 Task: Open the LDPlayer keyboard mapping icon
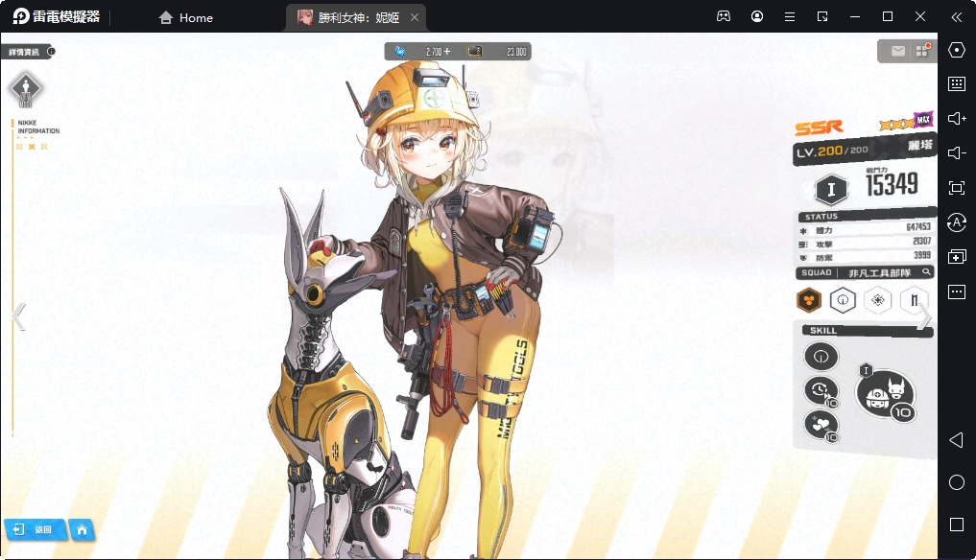(956, 83)
